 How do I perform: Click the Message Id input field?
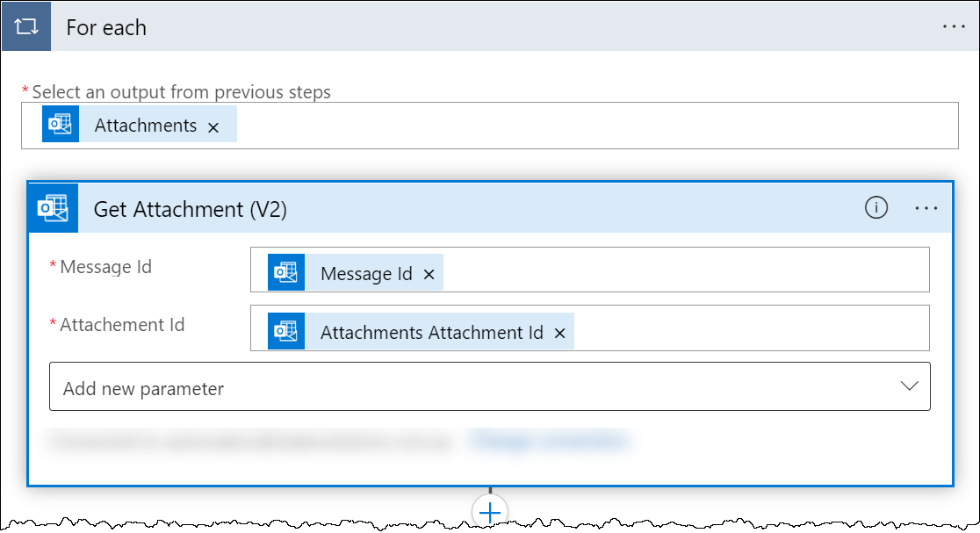tap(685, 270)
